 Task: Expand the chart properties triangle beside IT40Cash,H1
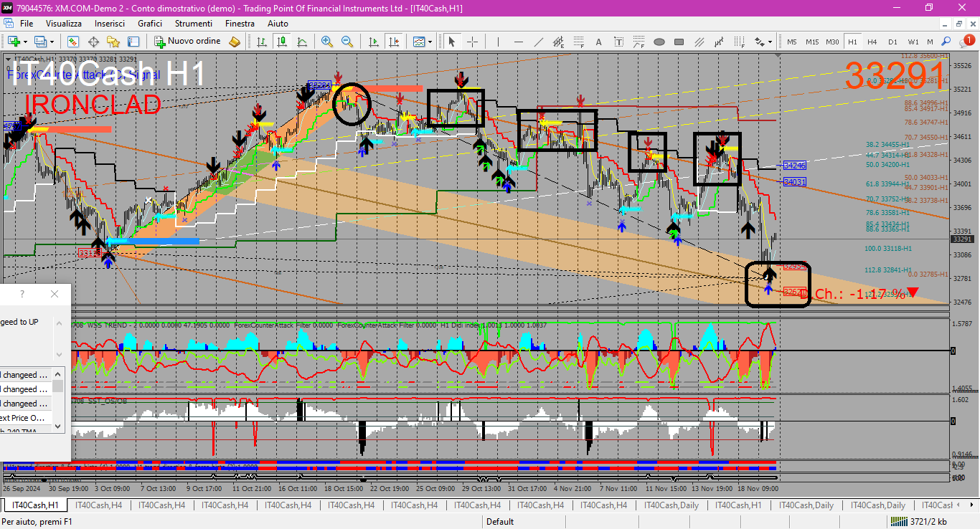[x=8, y=59]
